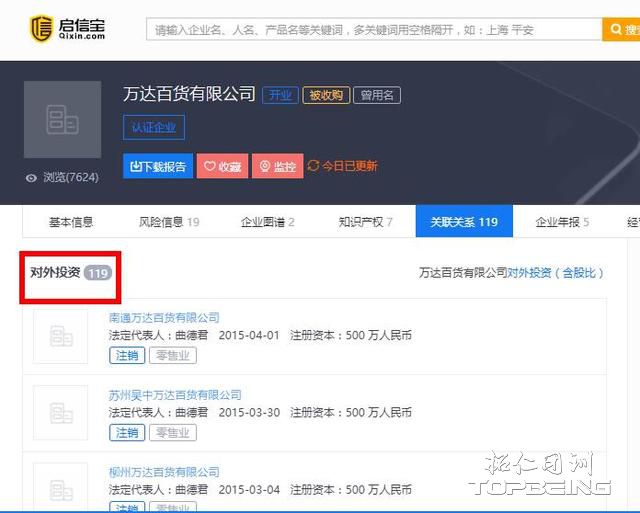This screenshot has height=513, width=640.
Task: Click the 对外投资 119 heading
Action: coord(71,272)
